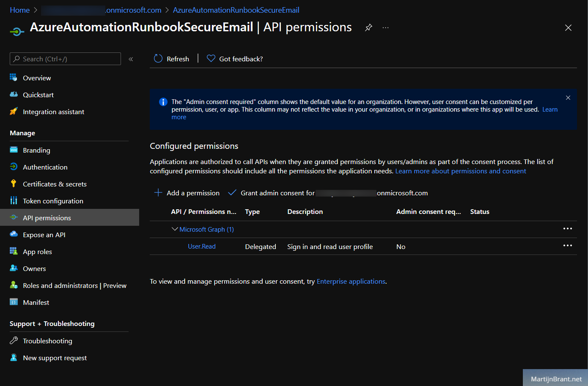This screenshot has width=588, height=386.
Task: Click the Expose an API icon
Action: 14,234
